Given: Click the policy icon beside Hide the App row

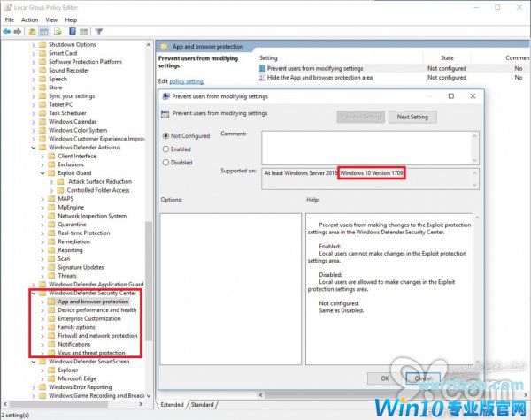Looking at the screenshot, I should [x=262, y=78].
